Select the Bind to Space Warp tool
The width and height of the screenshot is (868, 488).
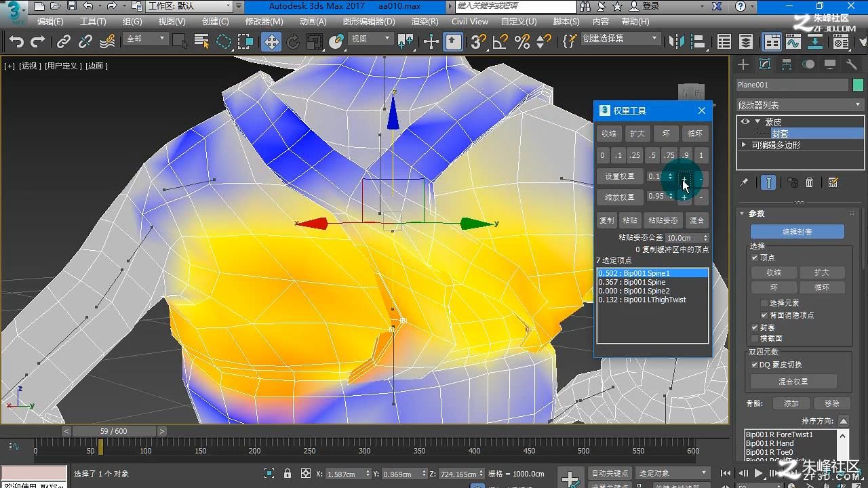(107, 42)
